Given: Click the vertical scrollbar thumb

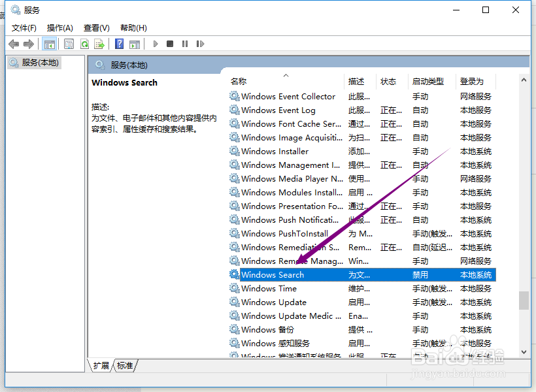Looking at the screenshot, I should [x=524, y=301].
